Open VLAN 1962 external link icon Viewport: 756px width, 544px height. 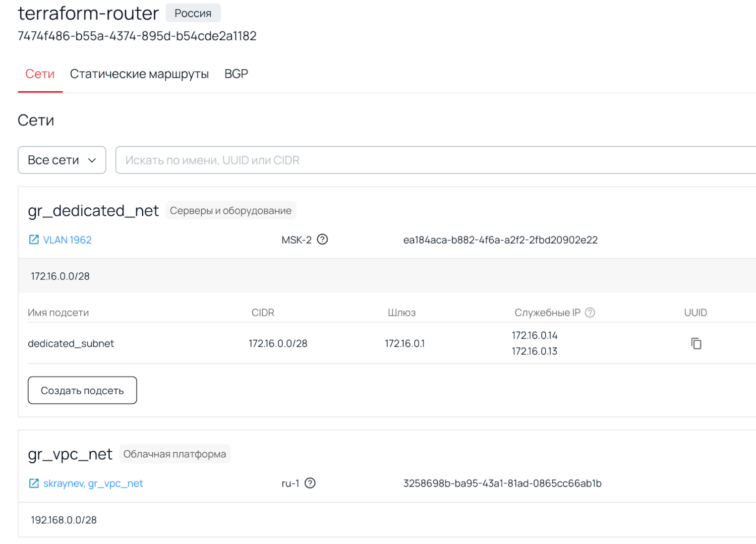point(33,240)
